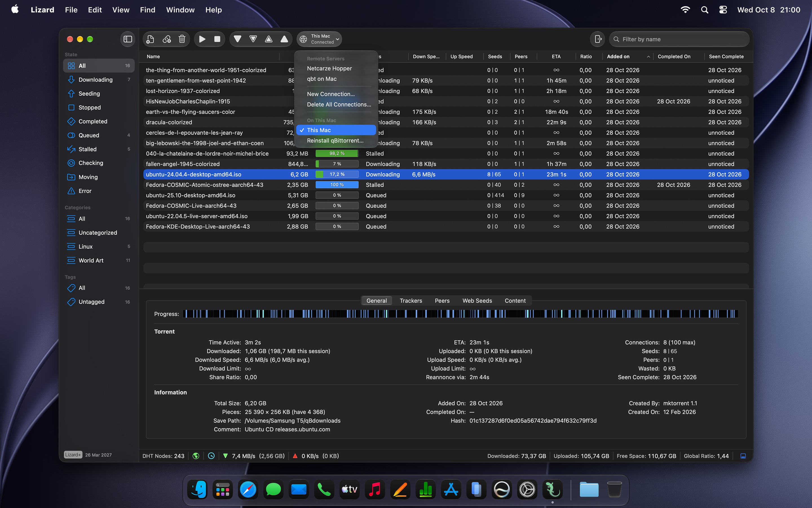Screen dimensions: 812x508
Task: Filter by Seeding state in sidebar
Action: [x=99, y=93]
